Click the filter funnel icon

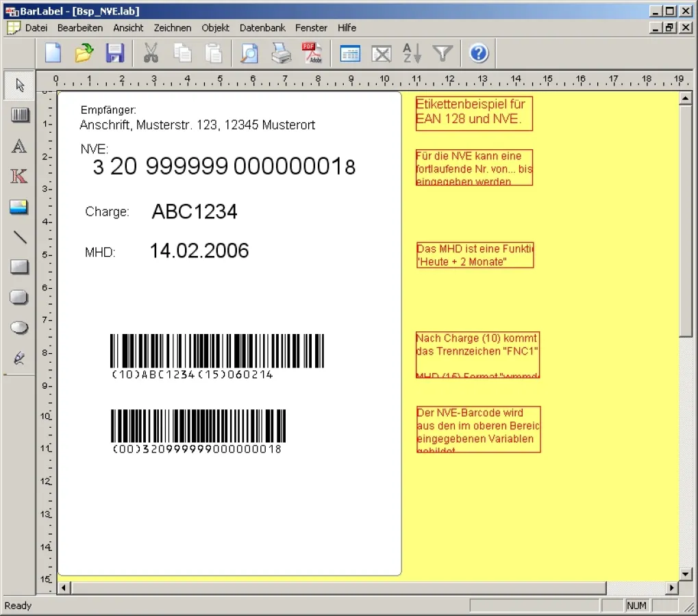(x=443, y=53)
